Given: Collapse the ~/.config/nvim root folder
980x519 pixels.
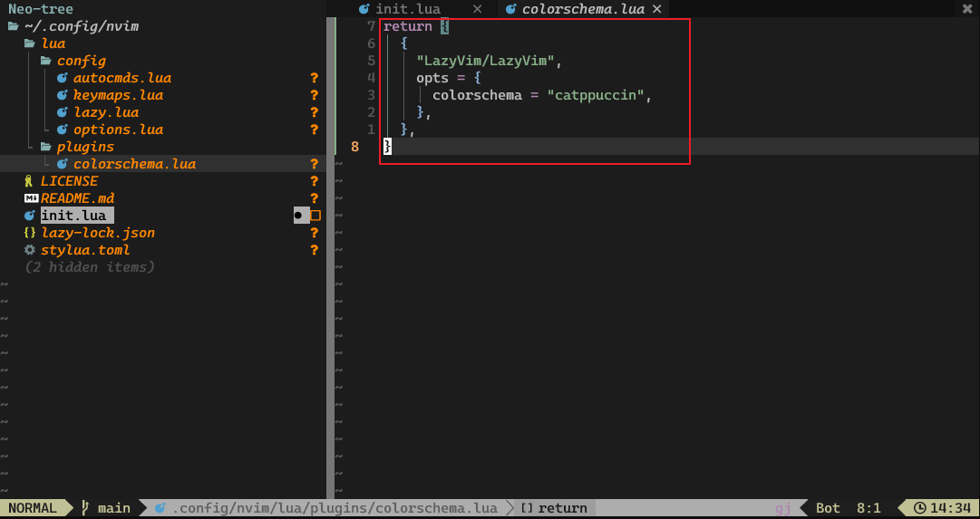Looking at the screenshot, I should point(82,26).
